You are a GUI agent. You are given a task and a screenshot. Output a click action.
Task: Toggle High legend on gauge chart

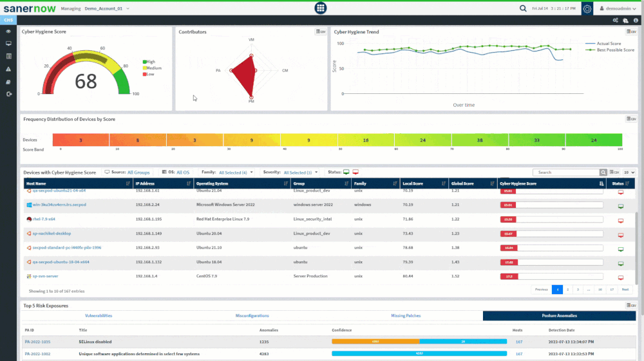click(149, 62)
